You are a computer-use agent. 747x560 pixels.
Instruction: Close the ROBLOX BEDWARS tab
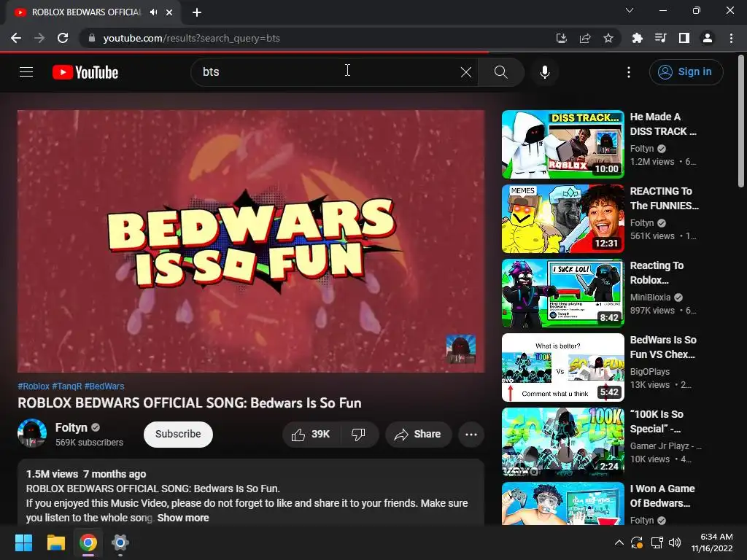click(169, 12)
